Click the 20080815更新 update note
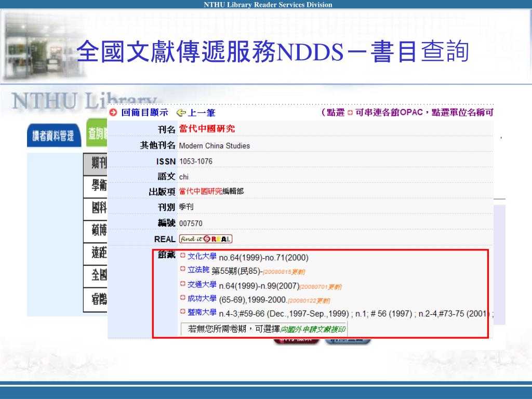 [284, 272]
